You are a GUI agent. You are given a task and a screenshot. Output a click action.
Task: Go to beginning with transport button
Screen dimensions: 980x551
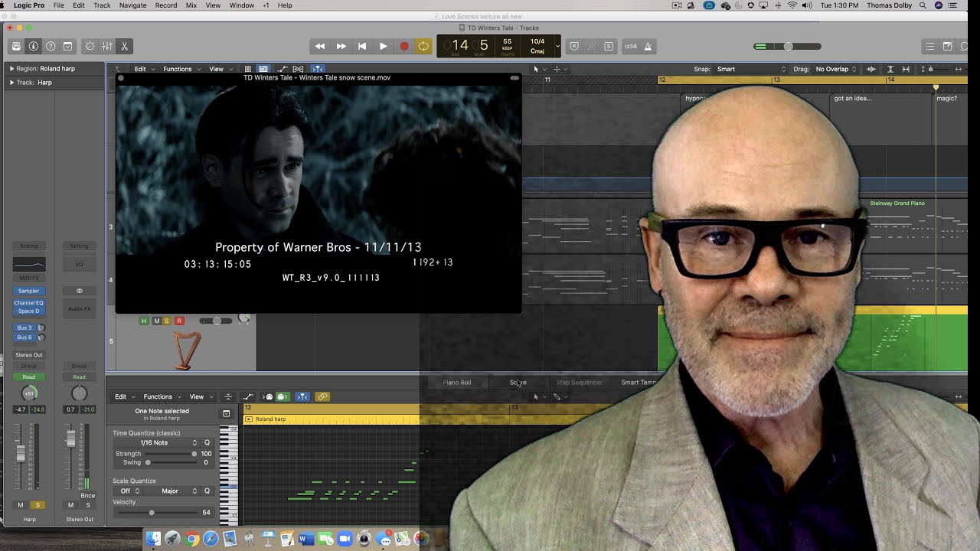(362, 46)
